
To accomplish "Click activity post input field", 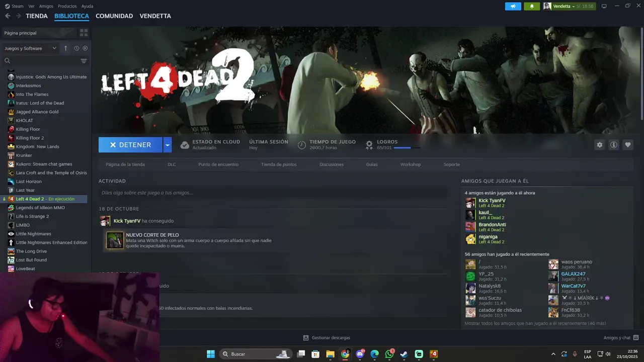I will click(x=273, y=193).
